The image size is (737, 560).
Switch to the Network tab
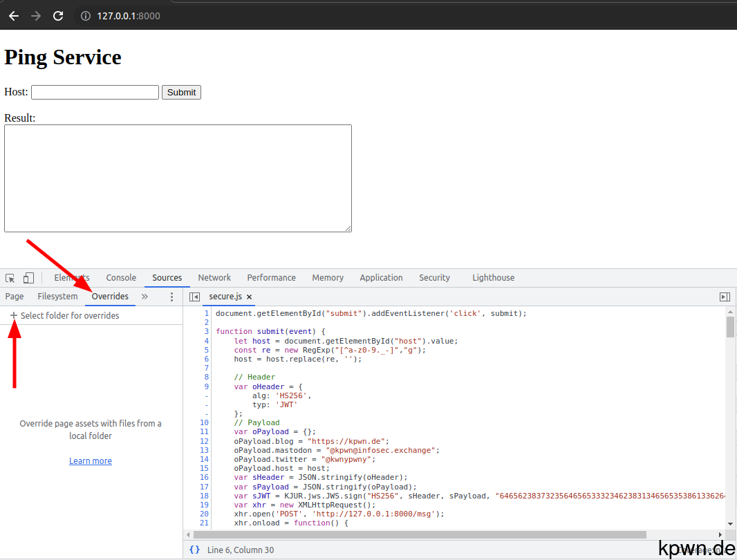[x=214, y=277]
